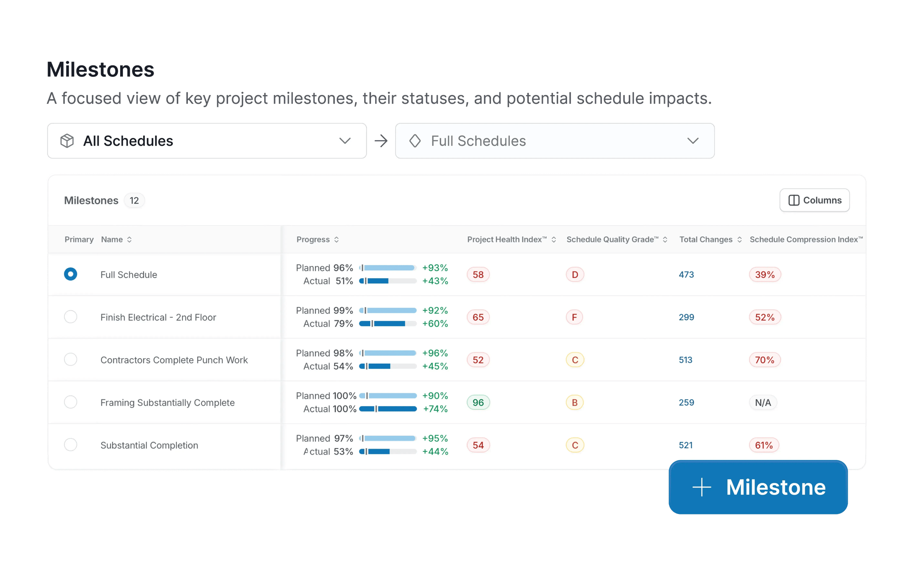Sort by Schedule Quality Grade arrows
Image resolution: width=914 pixels, height=588 pixels.
pyautogui.click(x=665, y=239)
